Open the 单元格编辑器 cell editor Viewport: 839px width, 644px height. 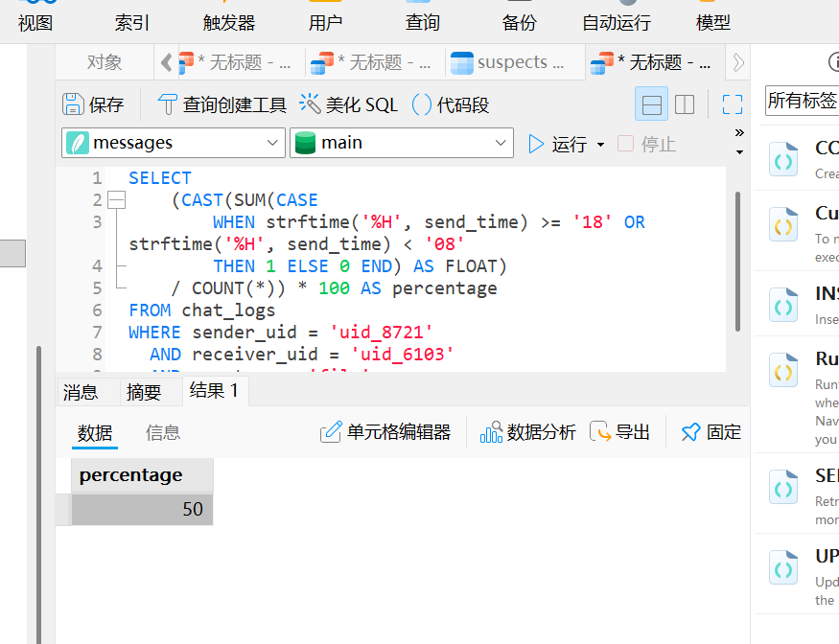[x=385, y=432]
